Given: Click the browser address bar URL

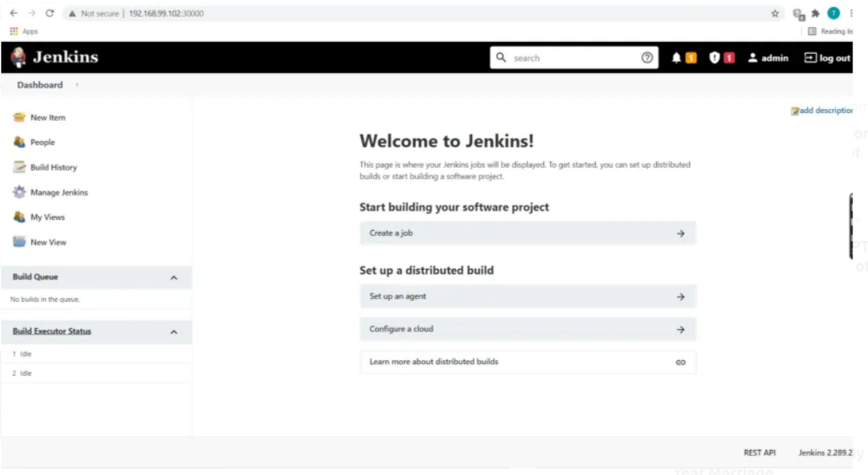Looking at the screenshot, I should [166, 13].
